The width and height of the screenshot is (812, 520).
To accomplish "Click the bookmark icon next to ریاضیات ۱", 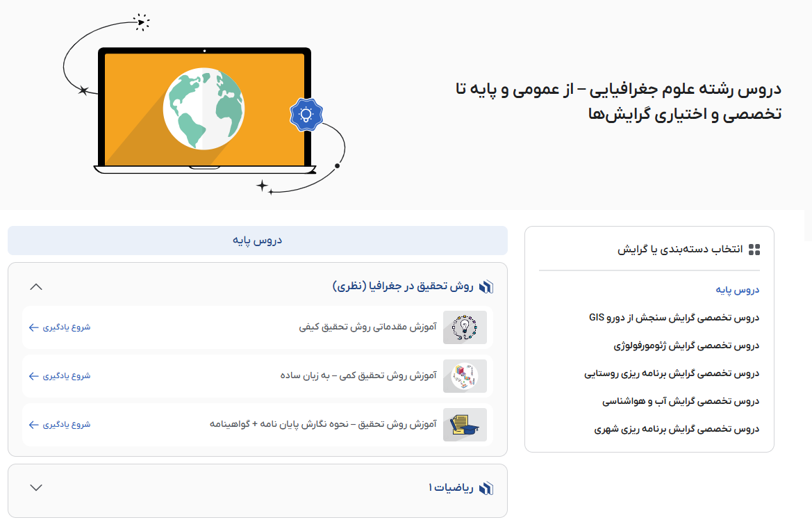I will (x=486, y=488).
